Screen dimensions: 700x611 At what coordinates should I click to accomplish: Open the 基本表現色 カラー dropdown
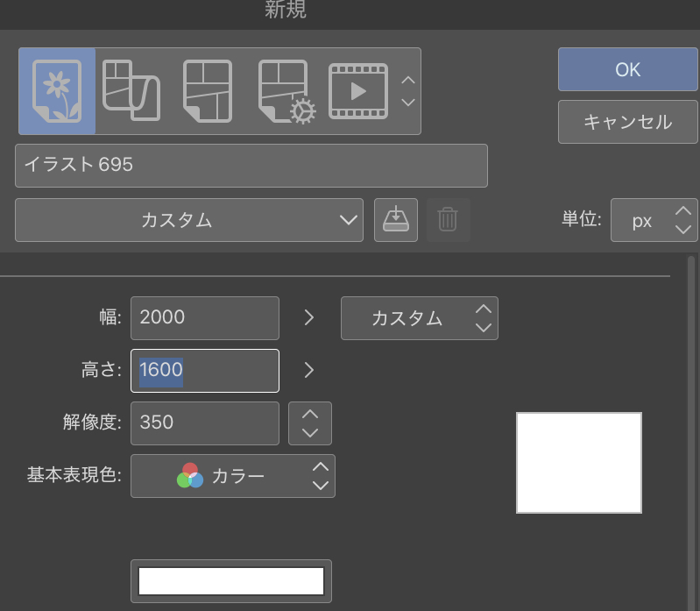(x=233, y=476)
